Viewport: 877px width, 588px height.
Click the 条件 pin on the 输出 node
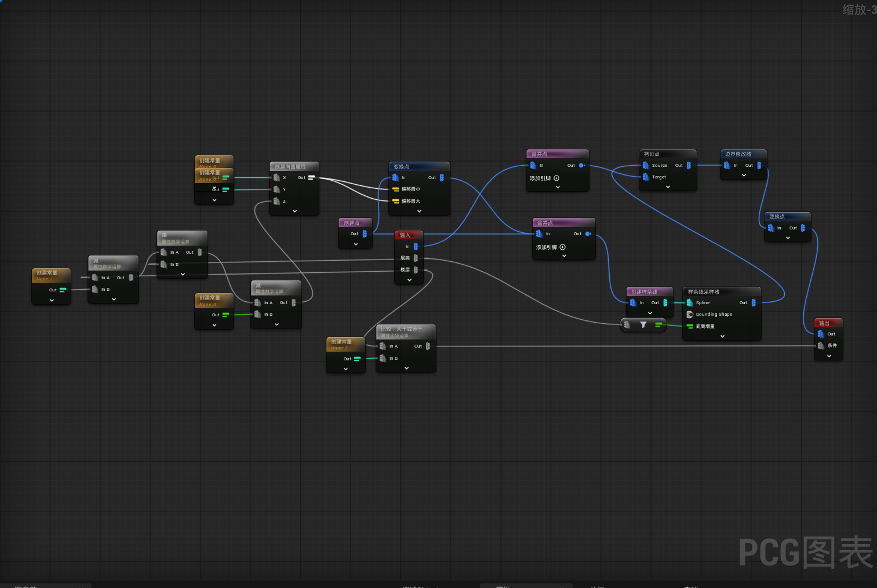pos(821,346)
